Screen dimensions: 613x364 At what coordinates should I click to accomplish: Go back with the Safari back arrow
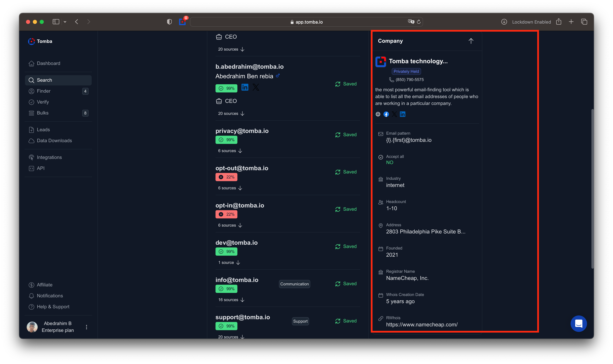tap(77, 22)
